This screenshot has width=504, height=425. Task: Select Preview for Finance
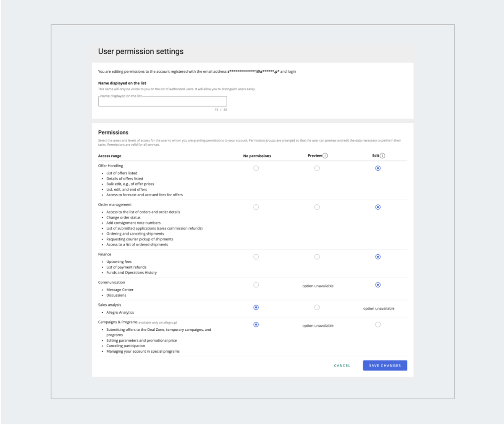click(317, 257)
